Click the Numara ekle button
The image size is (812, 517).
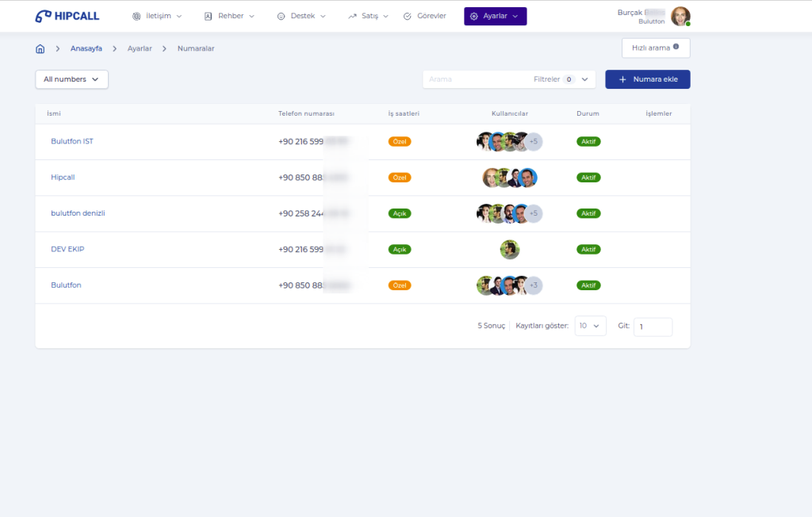tap(647, 79)
